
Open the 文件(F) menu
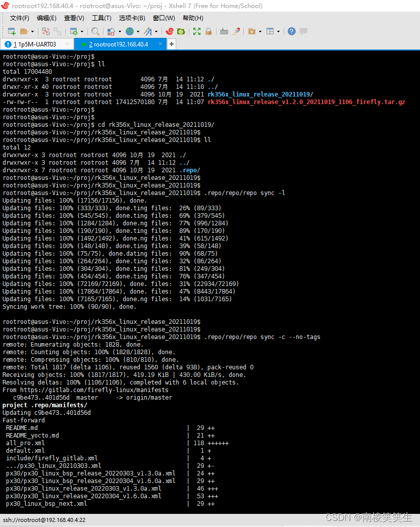tap(19, 18)
